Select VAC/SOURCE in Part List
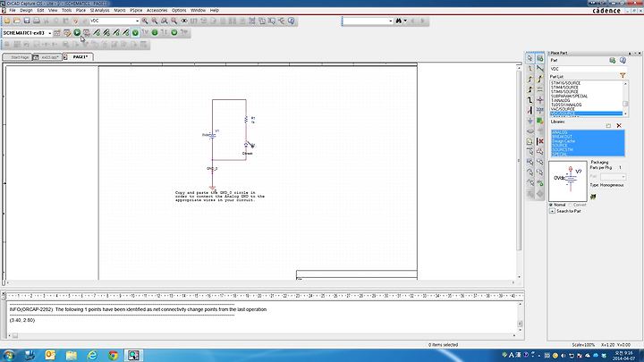This screenshot has width=644, height=362. tap(563, 109)
